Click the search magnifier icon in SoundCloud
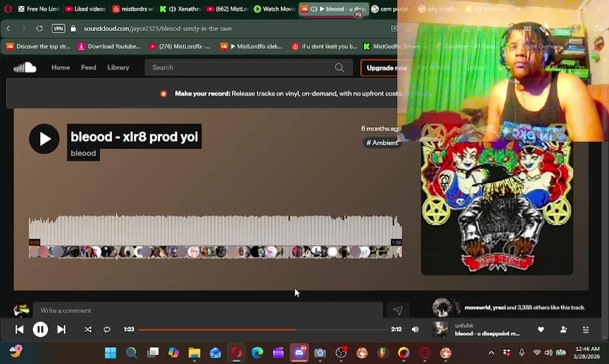Image resolution: width=609 pixels, height=364 pixels. coord(339,67)
